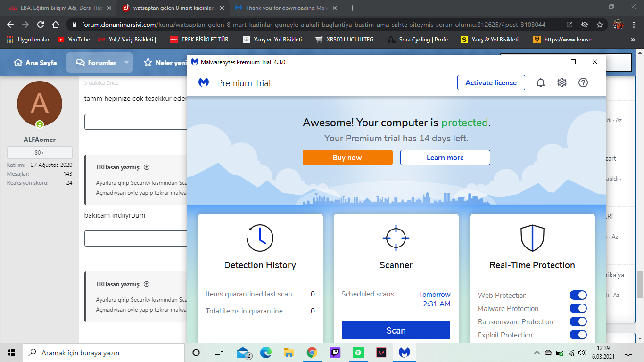The width and height of the screenshot is (644, 362).
Task: Open Malwarebytes notifications bell
Action: 541,83
